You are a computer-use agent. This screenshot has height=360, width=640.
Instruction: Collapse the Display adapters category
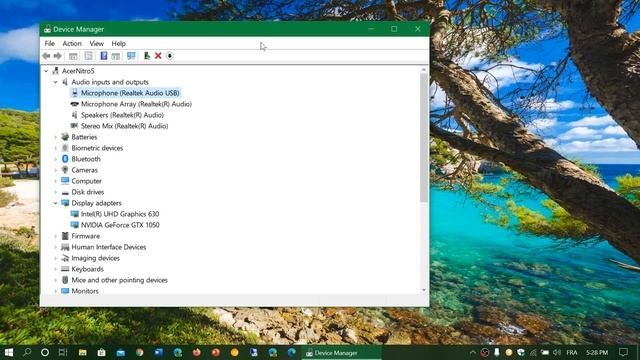56,203
